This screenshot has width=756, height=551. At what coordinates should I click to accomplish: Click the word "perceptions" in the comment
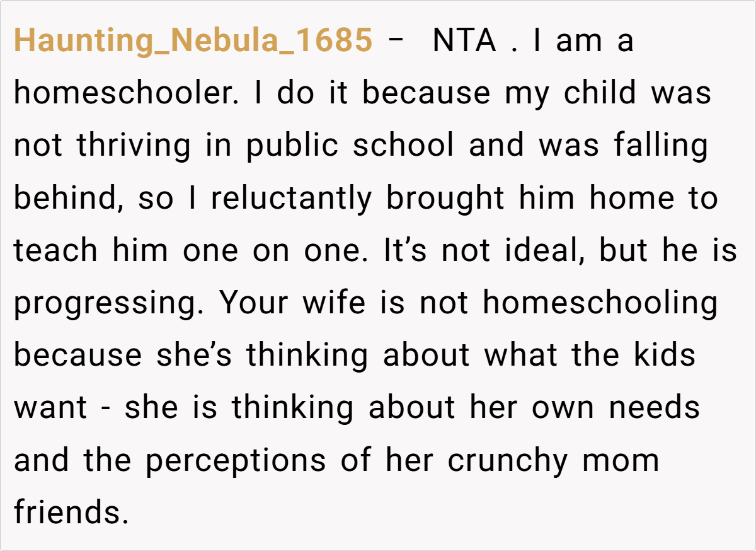coord(236,461)
